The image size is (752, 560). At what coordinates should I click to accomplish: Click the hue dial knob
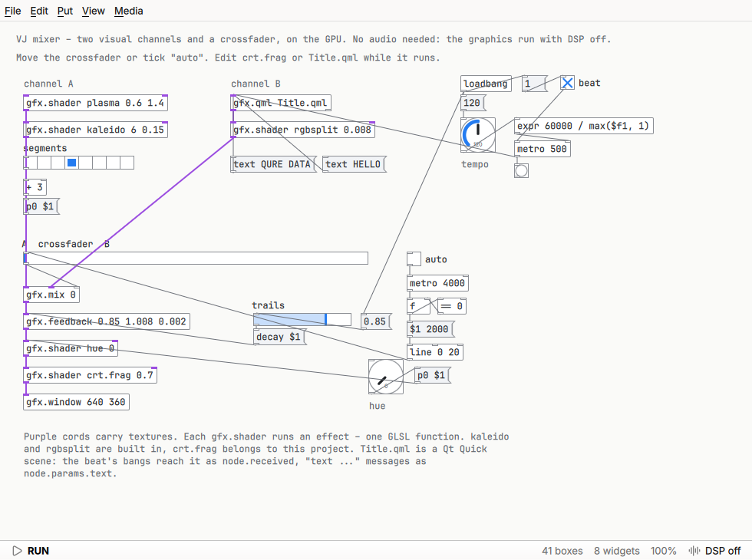pos(386,377)
